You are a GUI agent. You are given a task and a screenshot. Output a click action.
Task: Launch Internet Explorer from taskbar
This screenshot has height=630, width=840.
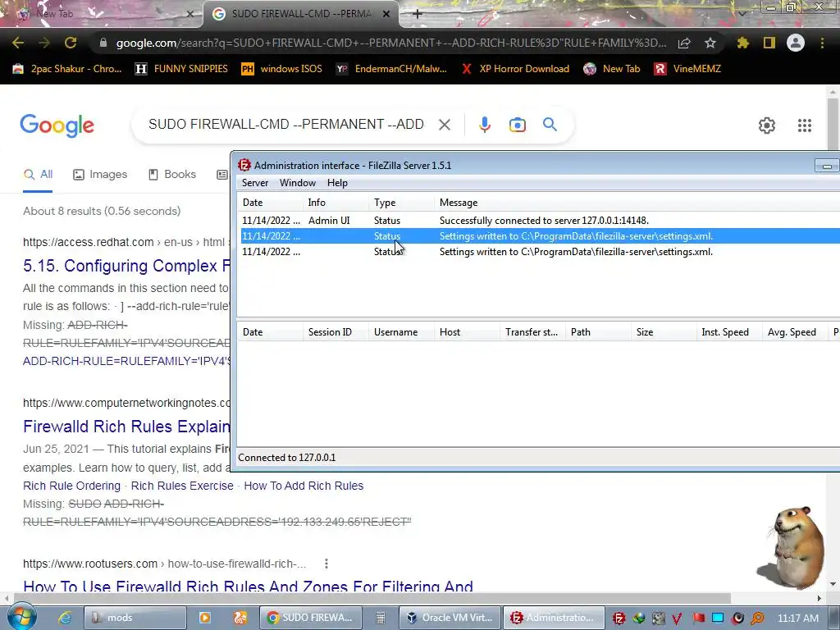66,618
